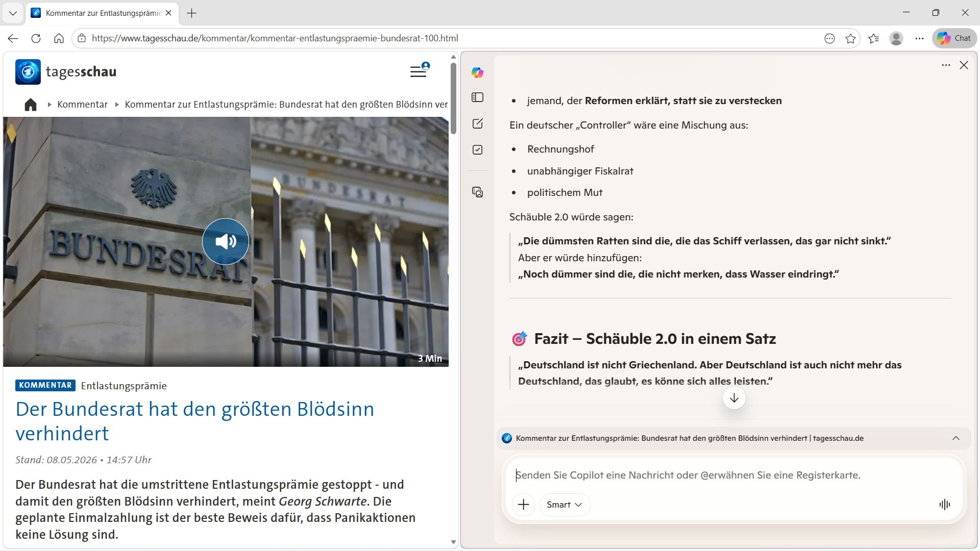Image resolution: width=980 pixels, height=551 pixels.
Task: Start a new chat with compose icon
Action: 477,123
